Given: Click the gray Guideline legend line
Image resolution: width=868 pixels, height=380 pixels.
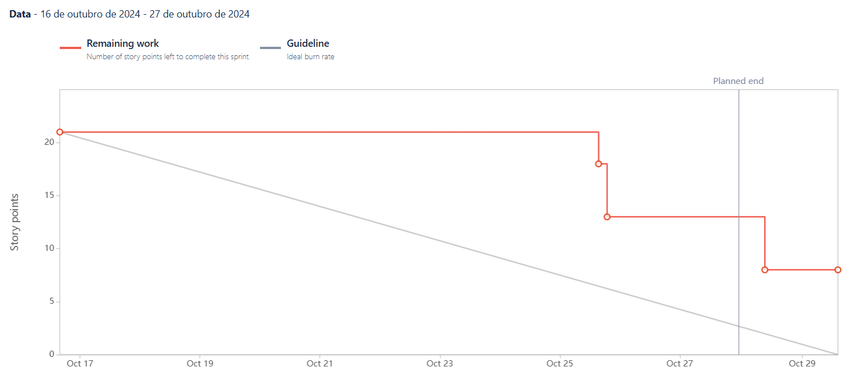Looking at the screenshot, I should [x=270, y=48].
